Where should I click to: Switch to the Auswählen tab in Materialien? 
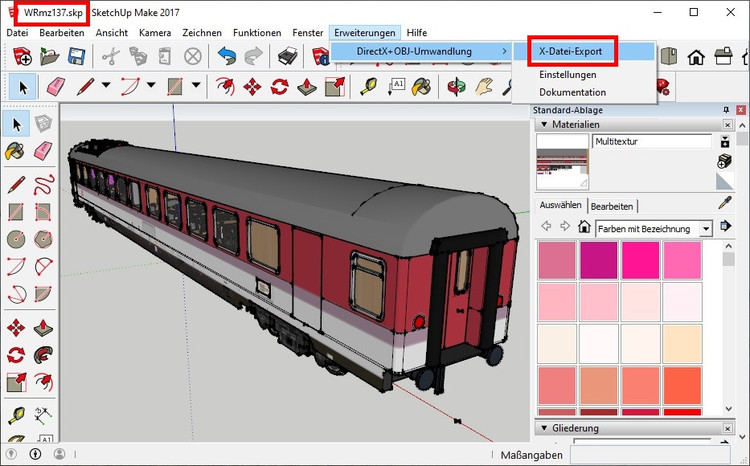coord(561,205)
